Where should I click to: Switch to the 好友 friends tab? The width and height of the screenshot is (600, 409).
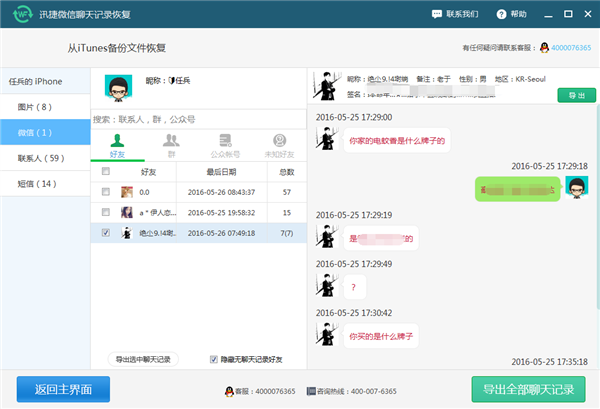[x=118, y=144]
